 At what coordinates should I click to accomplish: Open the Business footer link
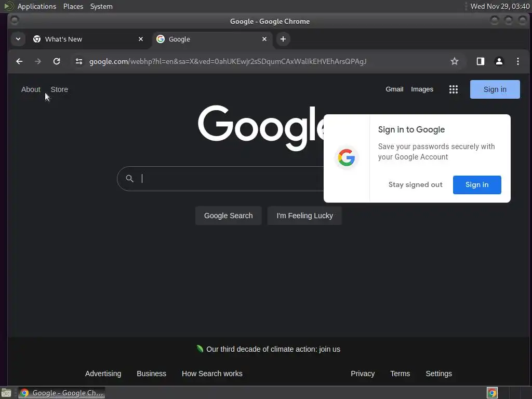tap(151, 374)
